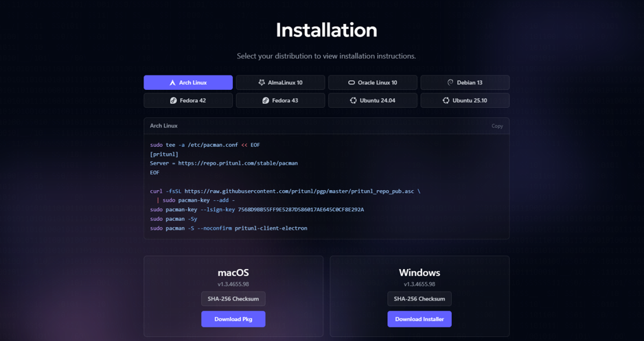Click the Debian swirl icon
644x341 pixels.
tap(450, 82)
